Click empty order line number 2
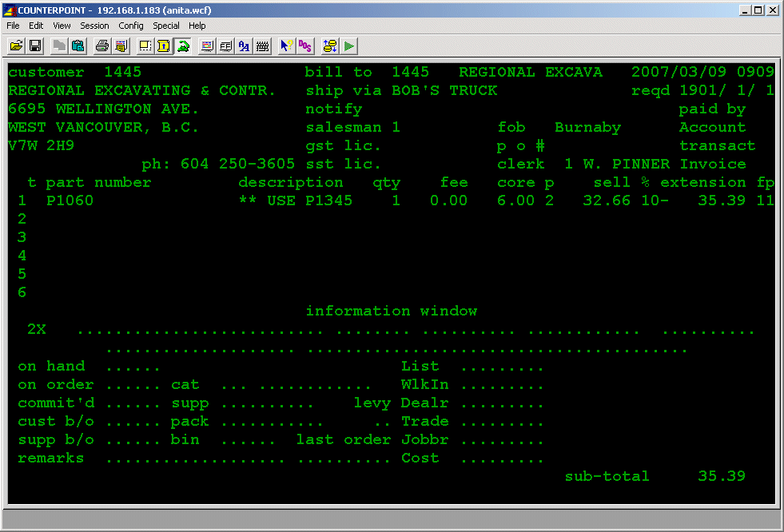The image size is (784, 532). tap(22, 219)
